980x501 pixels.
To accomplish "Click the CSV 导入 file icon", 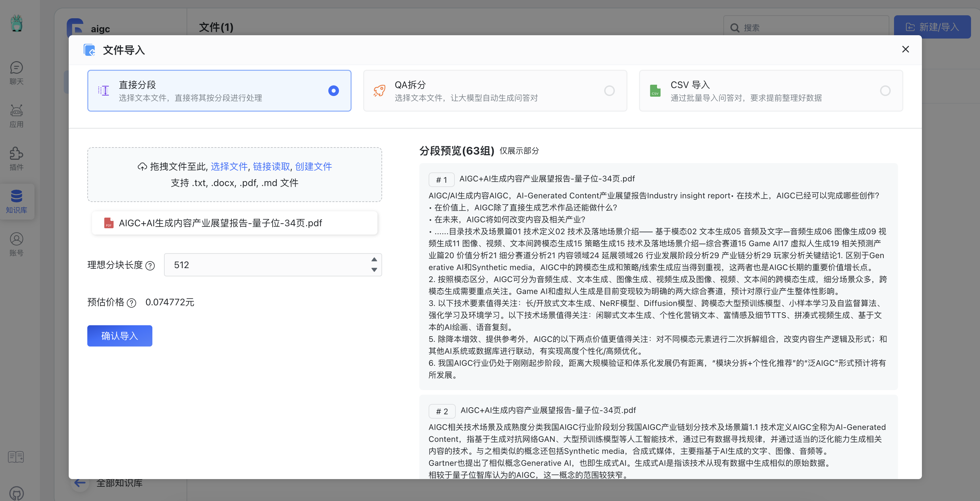I will pyautogui.click(x=655, y=91).
